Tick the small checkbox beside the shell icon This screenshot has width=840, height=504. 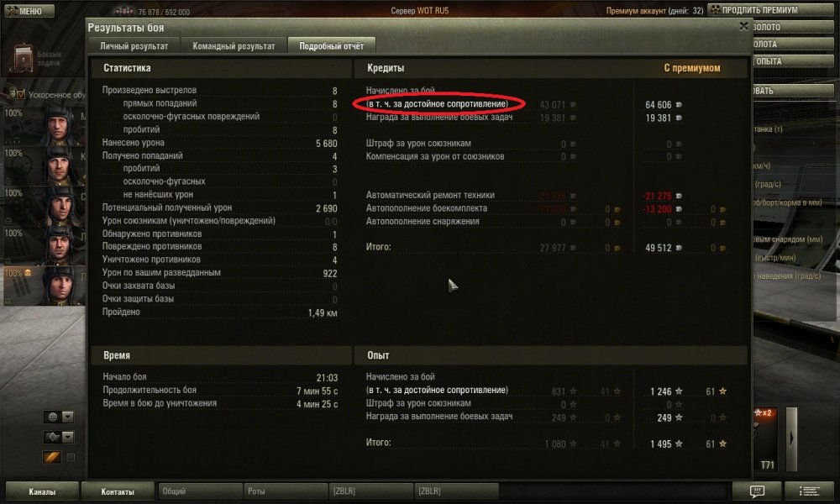pyautogui.click(x=71, y=458)
